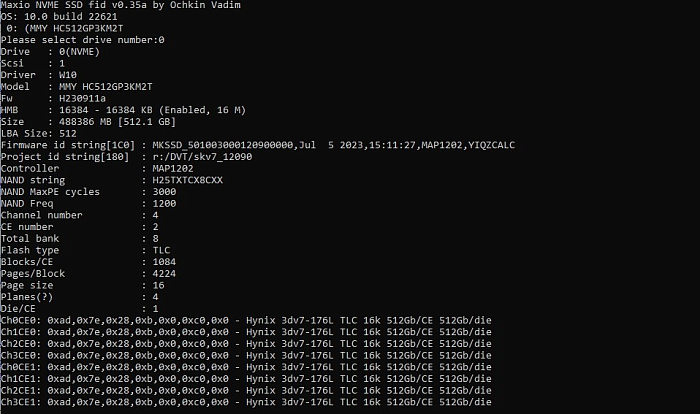Click the Ch0CE0 flash ID line
This screenshot has width=700, height=414.
[246, 320]
